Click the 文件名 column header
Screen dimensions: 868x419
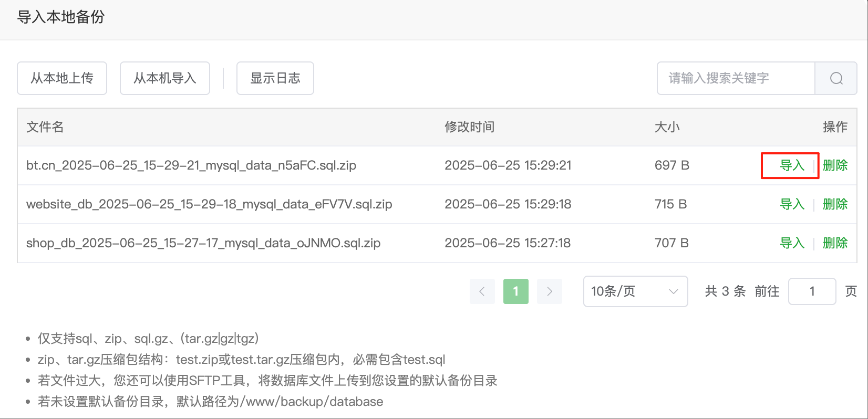pos(45,127)
